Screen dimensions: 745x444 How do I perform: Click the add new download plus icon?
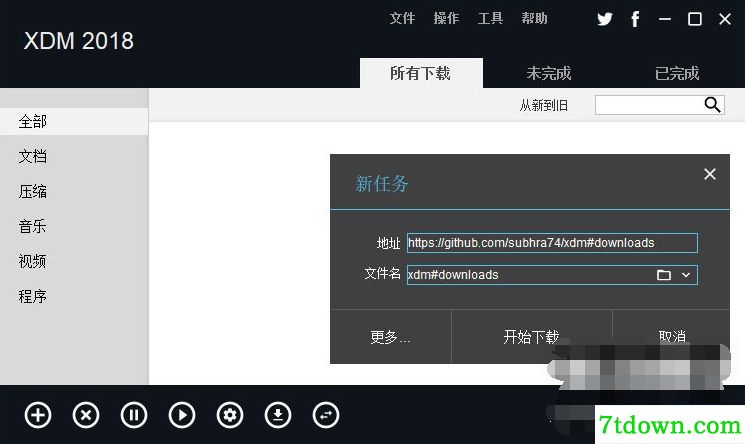pos(38,415)
